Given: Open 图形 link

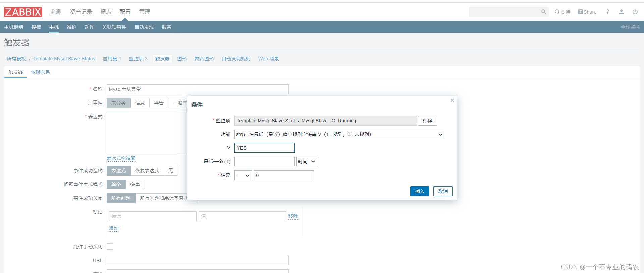Looking at the screenshot, I should 182,59.
